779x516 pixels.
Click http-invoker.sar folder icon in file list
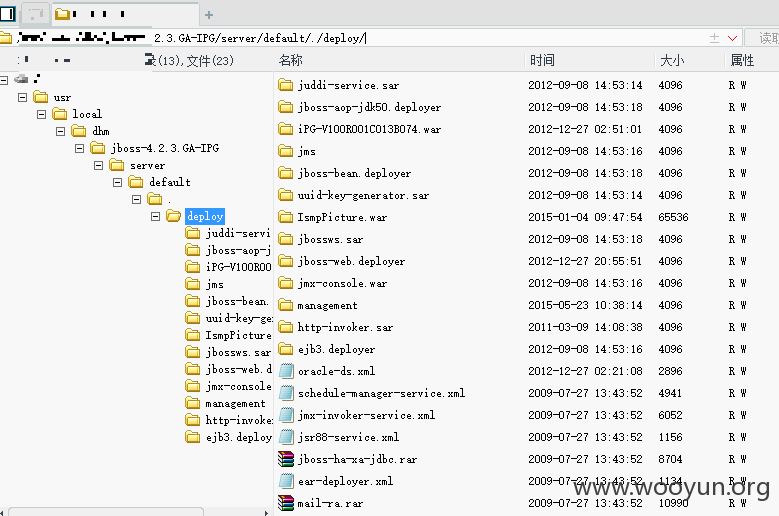tap(286, 327)
